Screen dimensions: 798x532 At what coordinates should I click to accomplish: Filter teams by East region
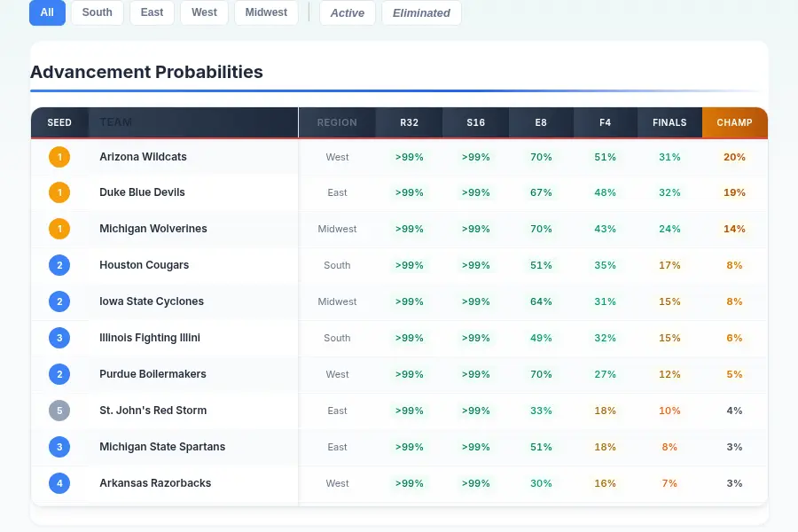153,12
